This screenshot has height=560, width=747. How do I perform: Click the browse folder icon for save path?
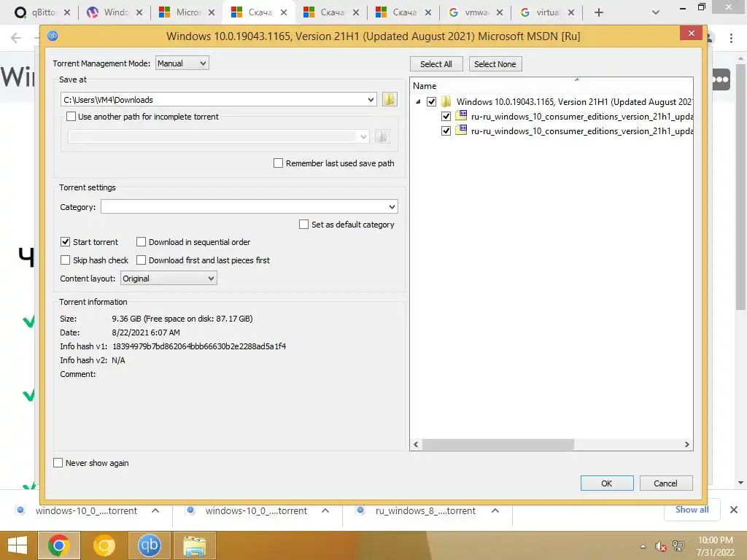click(390, 99)
